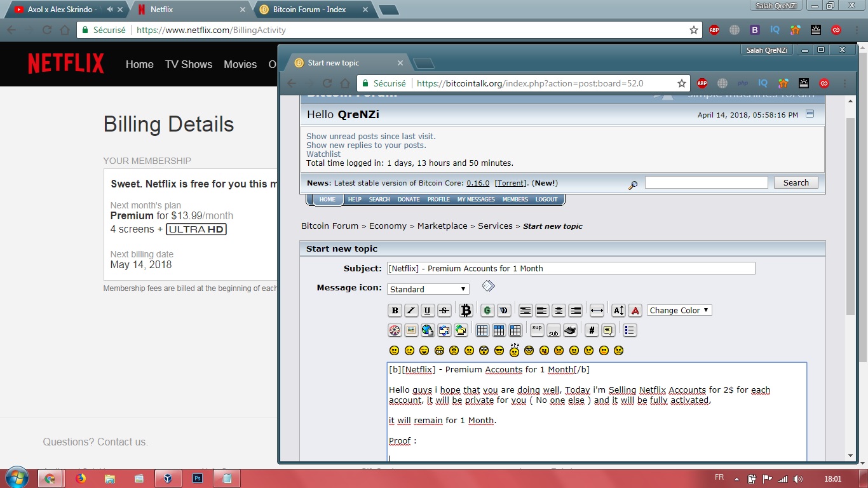Image resolution: width=868 pixels, height=488 pixels.
Task: Focus the forum search text field
Action: pos(707,182)
